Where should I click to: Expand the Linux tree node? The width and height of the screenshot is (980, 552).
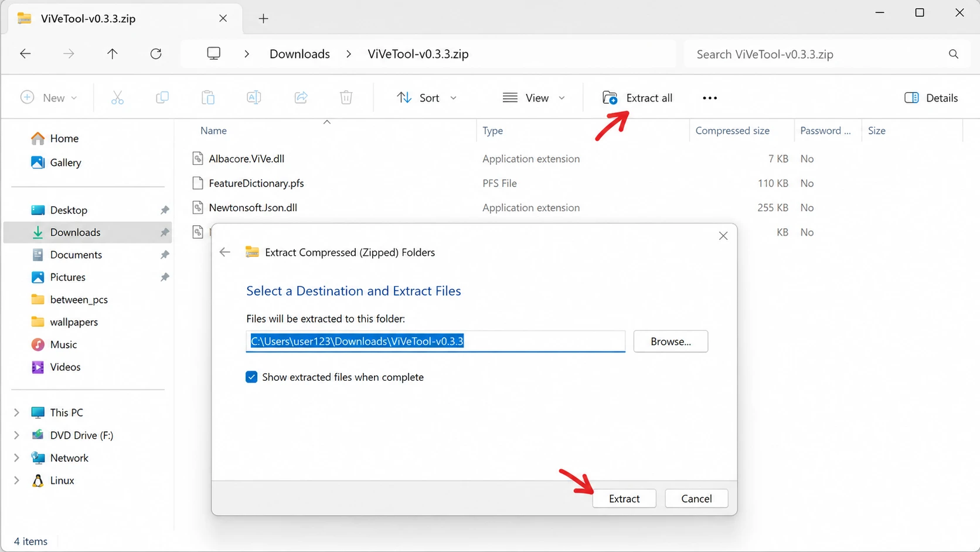tap(16, 480)
